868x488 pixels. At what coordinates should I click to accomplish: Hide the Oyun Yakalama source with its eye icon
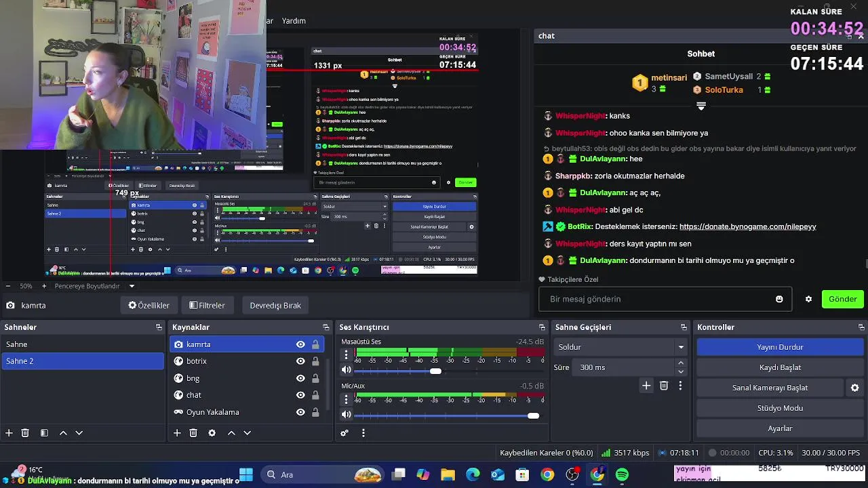[300, 412]
